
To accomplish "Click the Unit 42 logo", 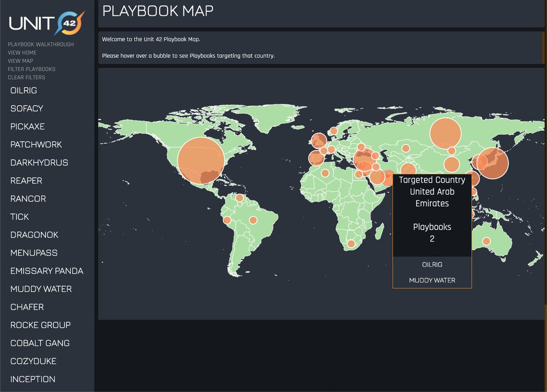I will 46,23.
